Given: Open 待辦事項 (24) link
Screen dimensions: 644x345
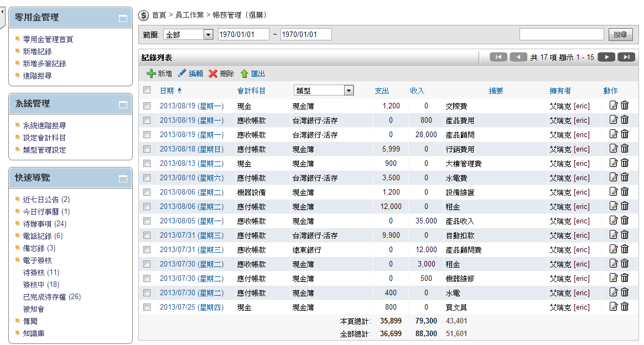Looking at the screenshot, I should pyautogui.click(x=45, y=223).
